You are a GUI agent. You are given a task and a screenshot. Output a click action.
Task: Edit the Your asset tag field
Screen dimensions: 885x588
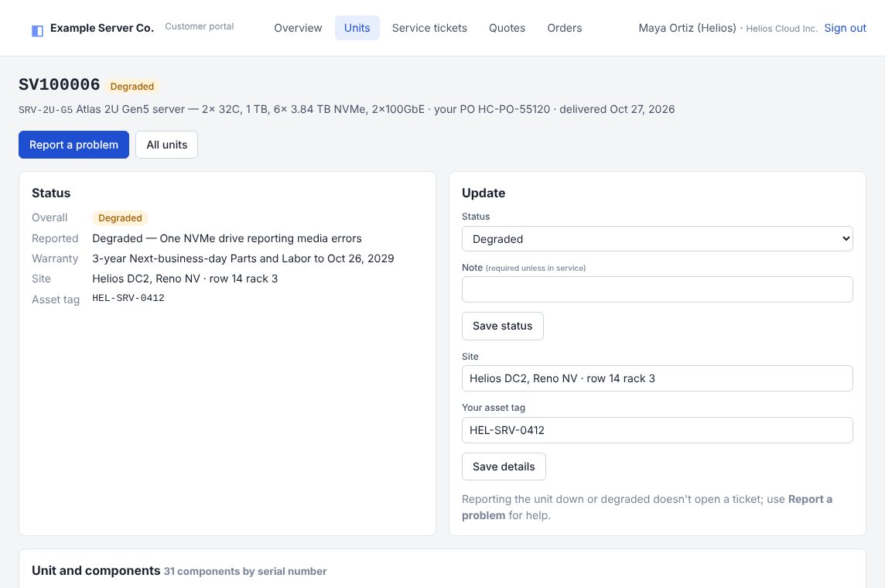click(x=657, y=431)
